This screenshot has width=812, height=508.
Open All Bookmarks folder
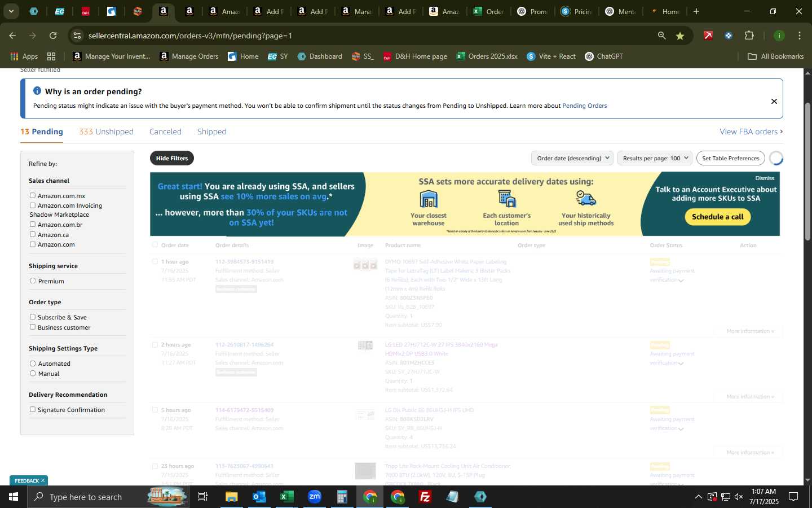tap(775, 56)
